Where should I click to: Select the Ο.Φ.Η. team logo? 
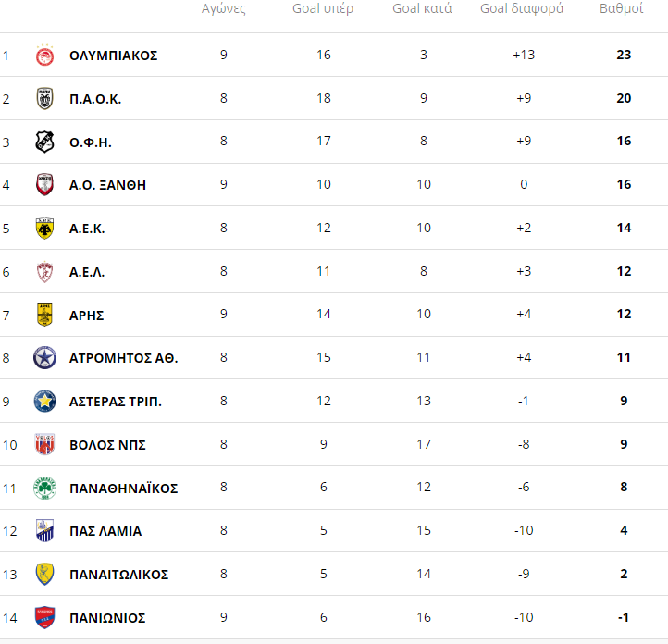[x=44, y=142]
